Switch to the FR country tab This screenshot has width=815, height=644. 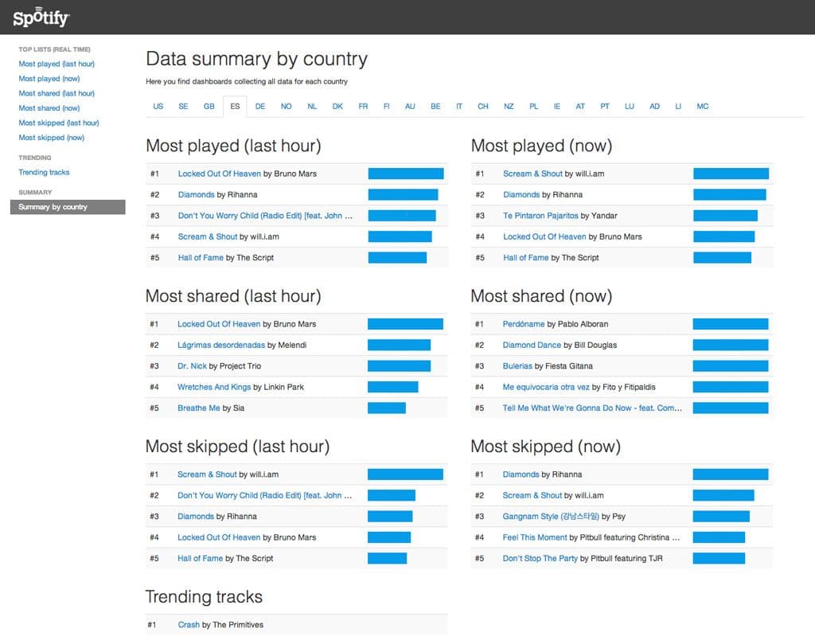[363, 106]
